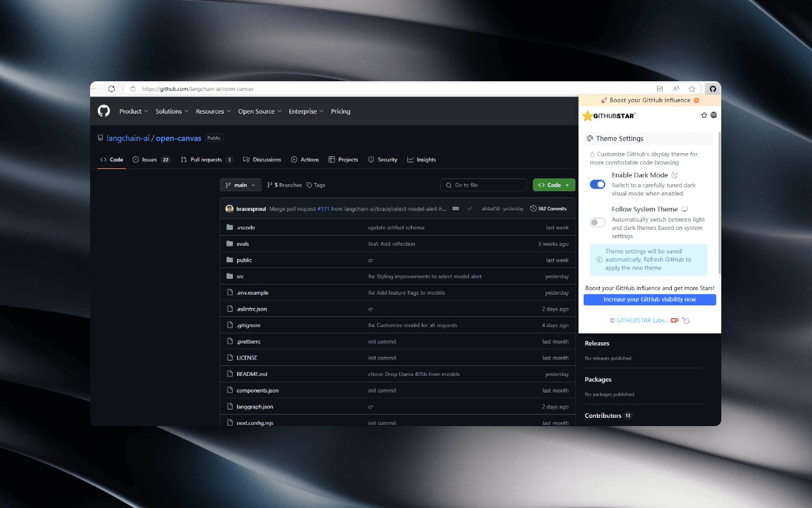Open the GITHUBSTAR Labs link
The height and width of the screenshot is (508, 812).
pyautogui.click(x=641, y=321)
